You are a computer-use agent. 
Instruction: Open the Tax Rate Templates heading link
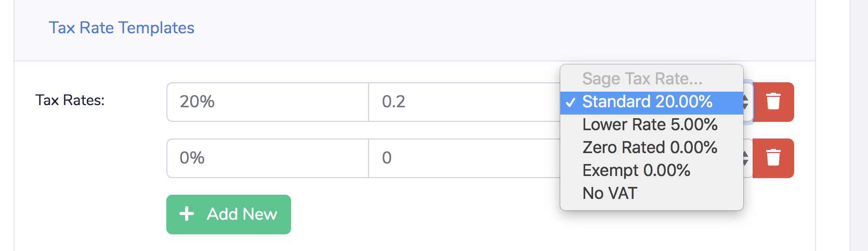pos(122,28)
